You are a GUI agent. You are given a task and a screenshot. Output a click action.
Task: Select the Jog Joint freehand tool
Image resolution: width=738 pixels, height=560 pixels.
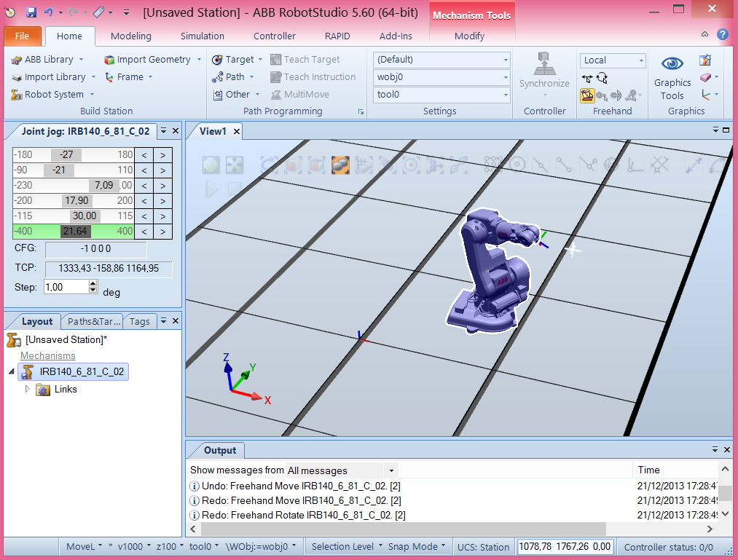click(x=586, y=95)
